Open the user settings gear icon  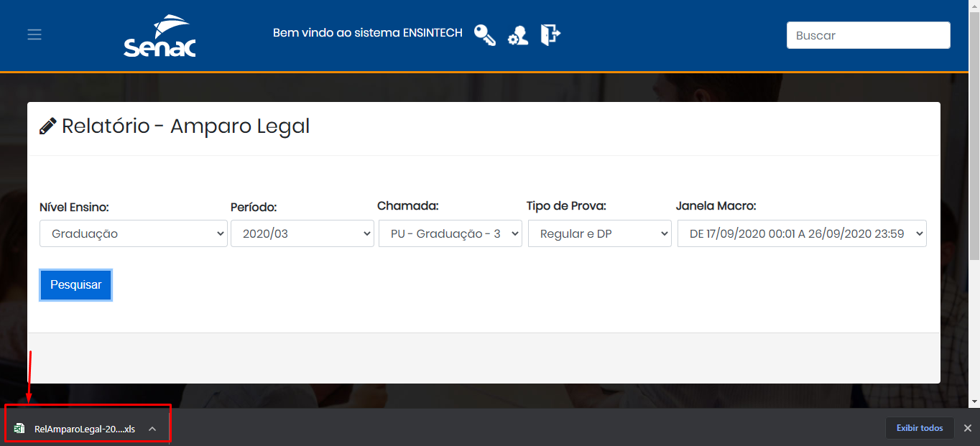pyautogui.click(x=518, y=35)
